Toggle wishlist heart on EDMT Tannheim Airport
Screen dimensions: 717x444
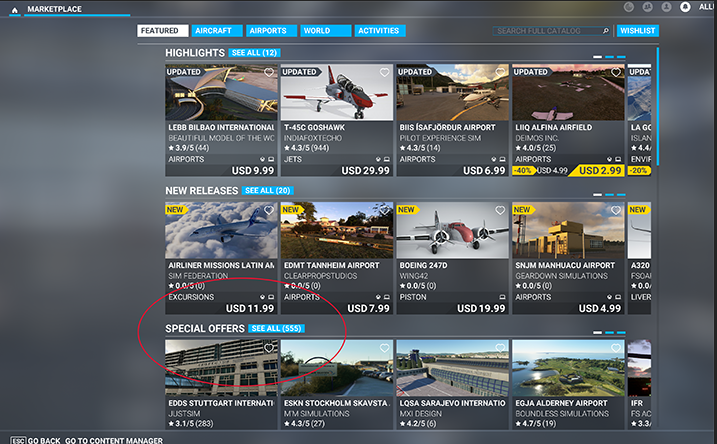pyautogui.click(x=385, y=210)
